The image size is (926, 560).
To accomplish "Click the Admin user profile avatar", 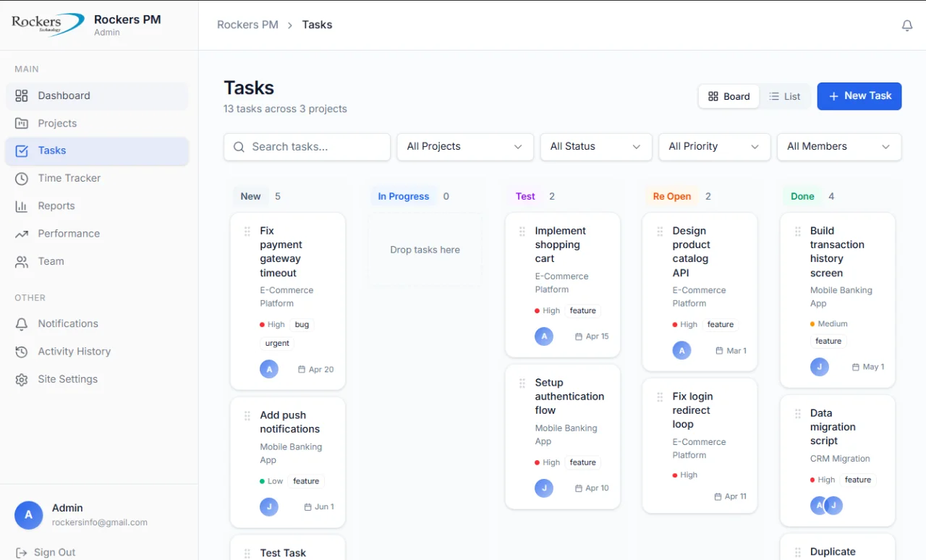I will [x=29, y=515].
